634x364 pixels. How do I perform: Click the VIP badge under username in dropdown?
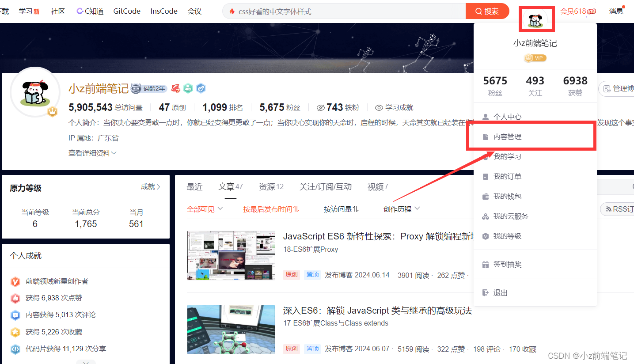click(535, 58)
